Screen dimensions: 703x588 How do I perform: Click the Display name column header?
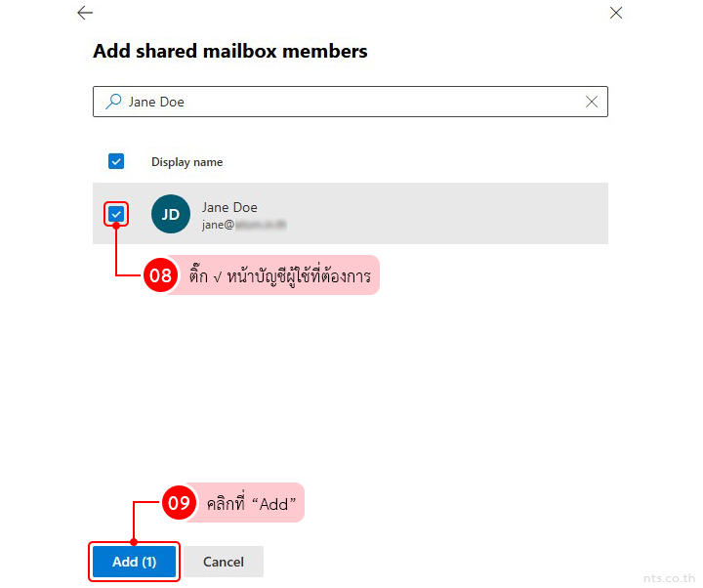tap(186, 162)
